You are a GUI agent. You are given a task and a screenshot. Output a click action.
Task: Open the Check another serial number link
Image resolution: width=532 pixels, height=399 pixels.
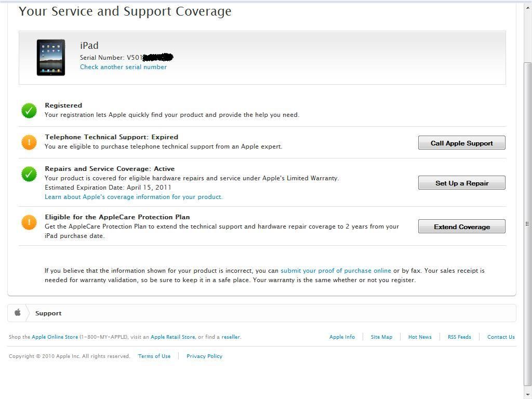pos(123,67)
